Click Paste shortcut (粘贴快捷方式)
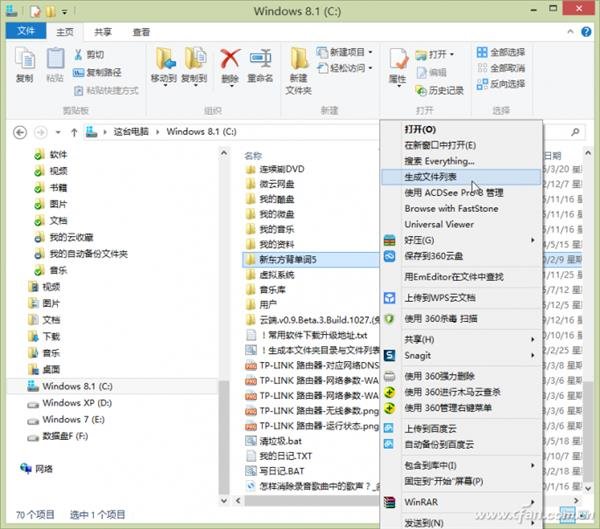600x529 pixels. point(106,90)
